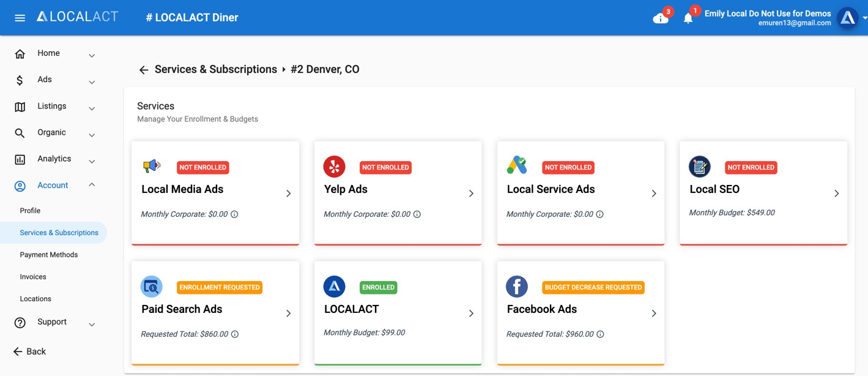
Task: Open Local Media Ads card arrow
Action: [289, 194]
